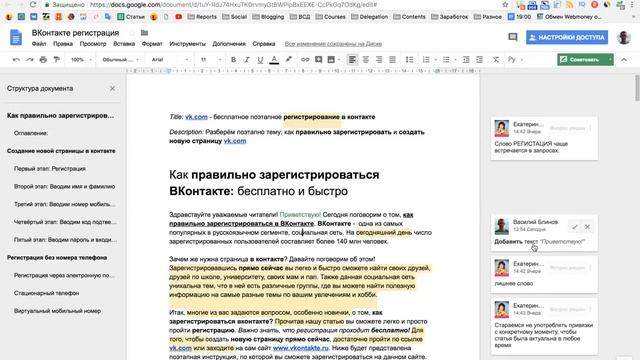Open the Инструменты menu
Viewport: 640px width, 360px height.
(187, 44)
